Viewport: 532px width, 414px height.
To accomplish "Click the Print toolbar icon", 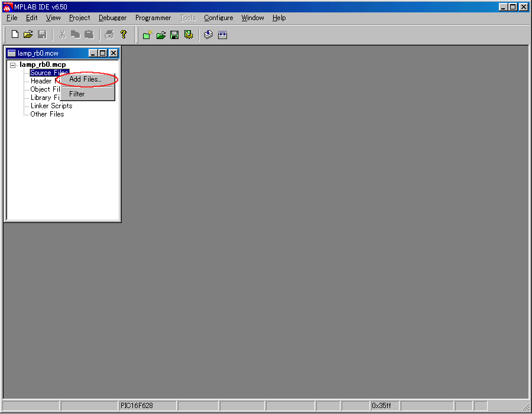I will coord(109,34).
